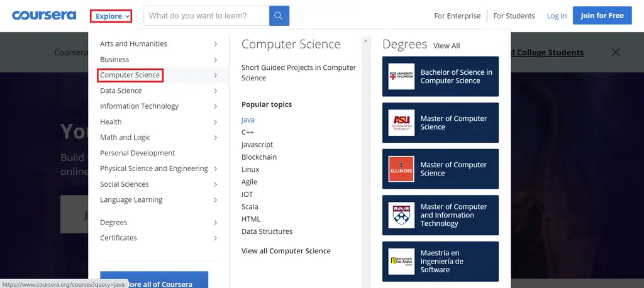Open Los Andes Maestría en Ingeniería de Software
This screenshot has width=644, height=288.
pyautogui.click(x=440, y=262)
